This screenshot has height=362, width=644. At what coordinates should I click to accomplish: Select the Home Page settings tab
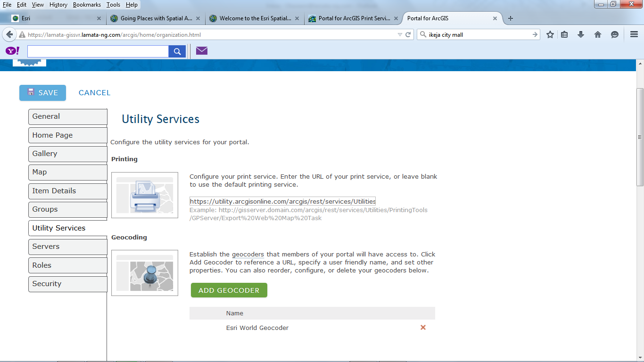[x=68, y=135]
